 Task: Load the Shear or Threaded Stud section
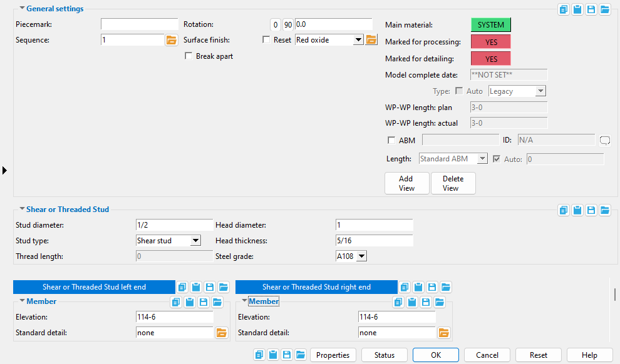tap(605, 210)
